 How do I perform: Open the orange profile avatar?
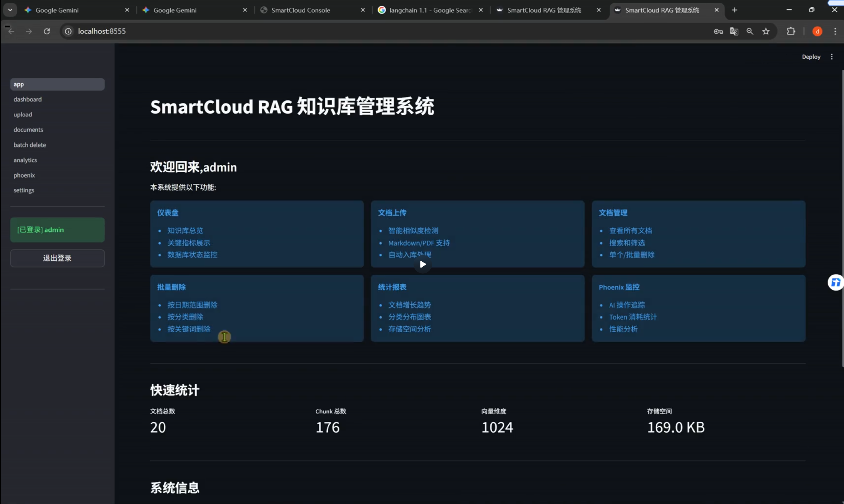click(817, 31)
